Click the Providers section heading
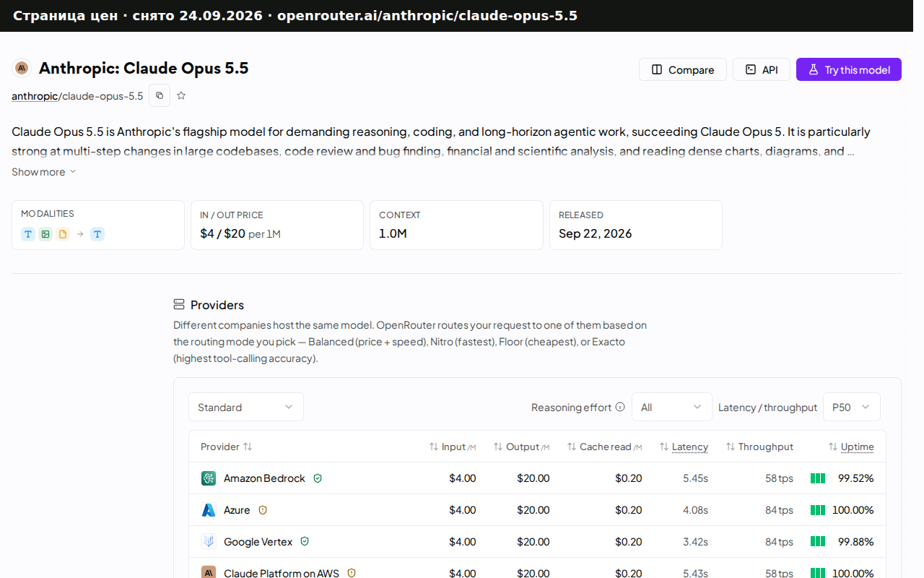This screenshot has height=578, width=924. coord(217,305)
